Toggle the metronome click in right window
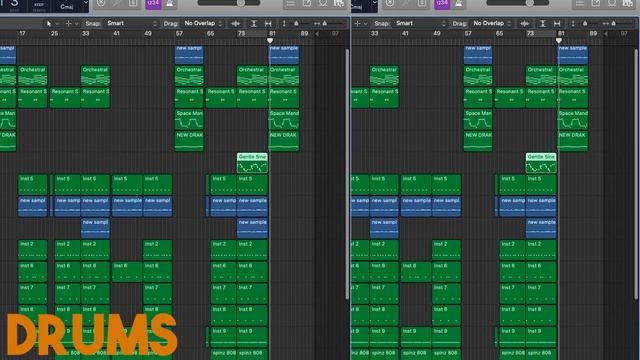Screen dimensions: 640x360 coord(458,4)
